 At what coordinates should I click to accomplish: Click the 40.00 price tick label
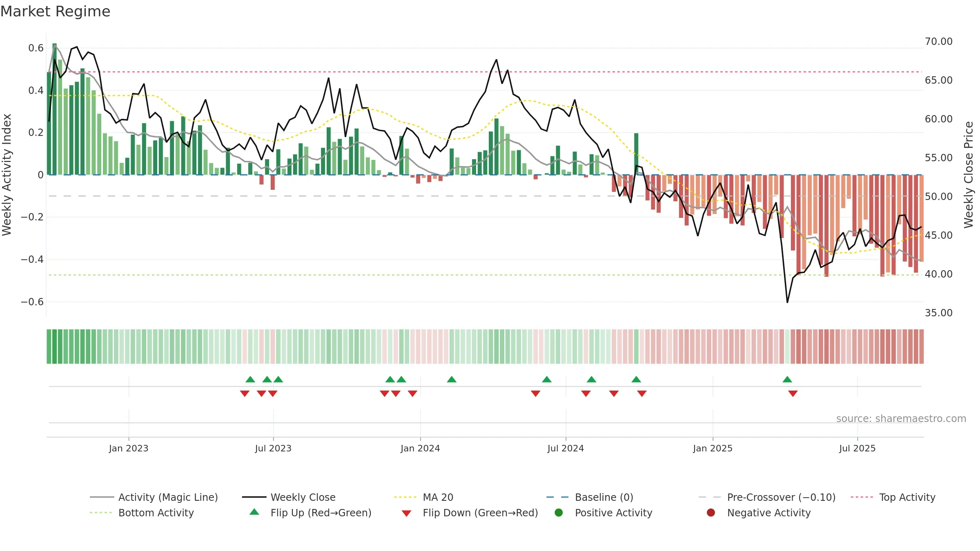pyautogui.click(x=939, y=274)
